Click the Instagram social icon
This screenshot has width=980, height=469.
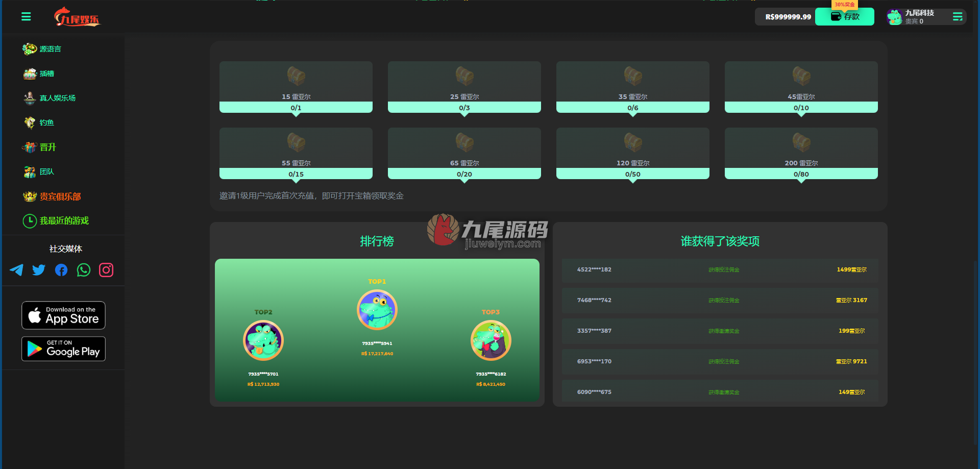click(106, 270)
